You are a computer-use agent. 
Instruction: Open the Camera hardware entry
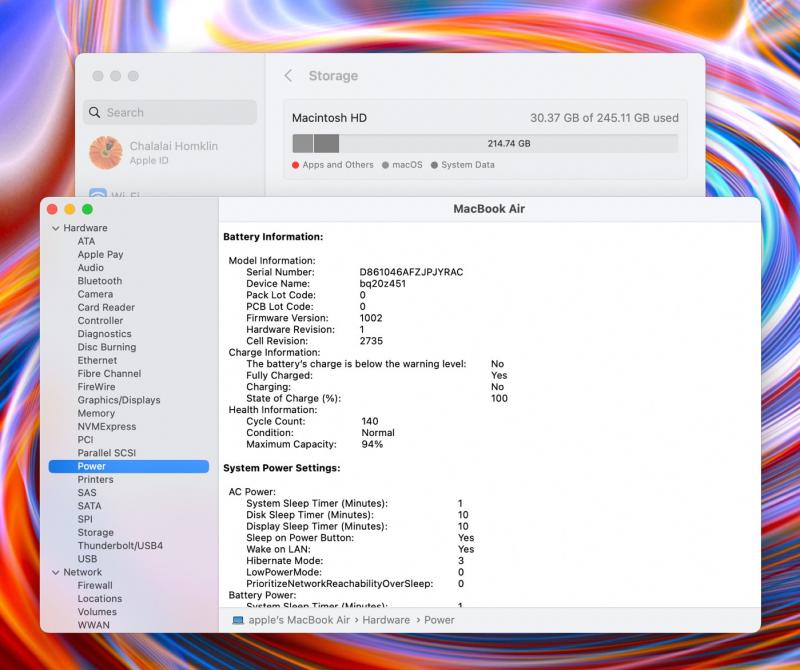[x=95, y=294]
